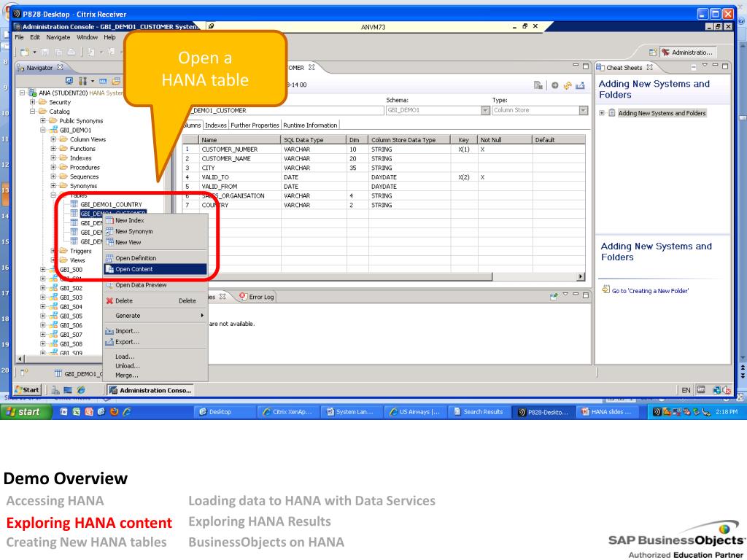
Task: Open Search Results taskbar button
Action: click(479, 412)
